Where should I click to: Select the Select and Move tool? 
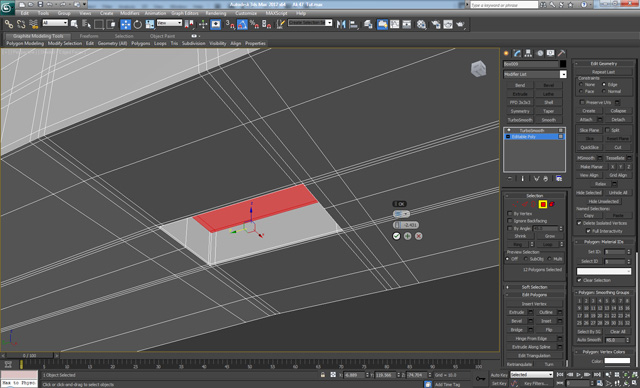(126, 24)
